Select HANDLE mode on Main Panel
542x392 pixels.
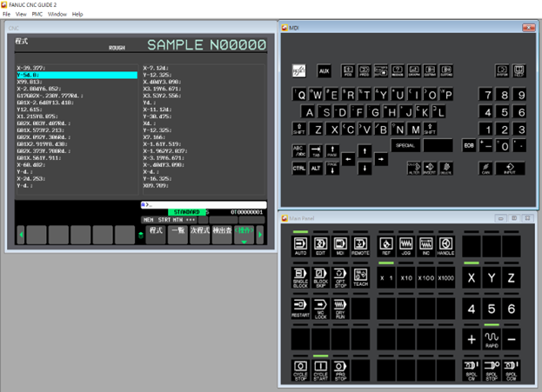tap(446, 246)
